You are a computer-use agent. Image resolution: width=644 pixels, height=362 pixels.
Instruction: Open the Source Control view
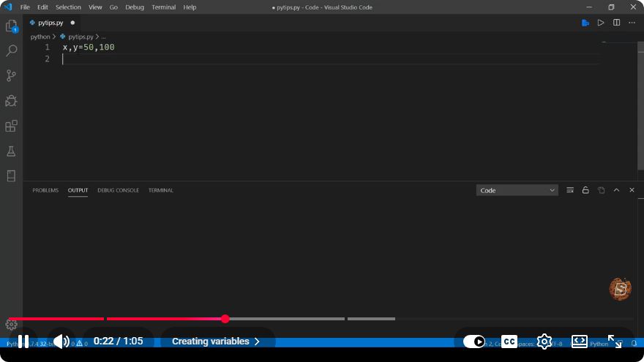(x=12, y=75)
